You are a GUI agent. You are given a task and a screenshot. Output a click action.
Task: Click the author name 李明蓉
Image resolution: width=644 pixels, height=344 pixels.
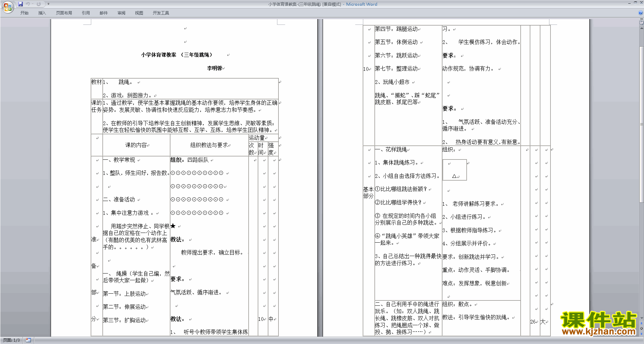[215, 68]
